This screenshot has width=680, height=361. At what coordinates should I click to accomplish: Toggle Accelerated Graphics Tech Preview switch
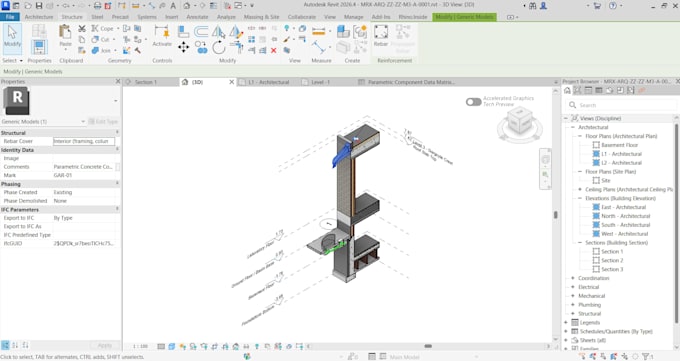tap(473, 102)
